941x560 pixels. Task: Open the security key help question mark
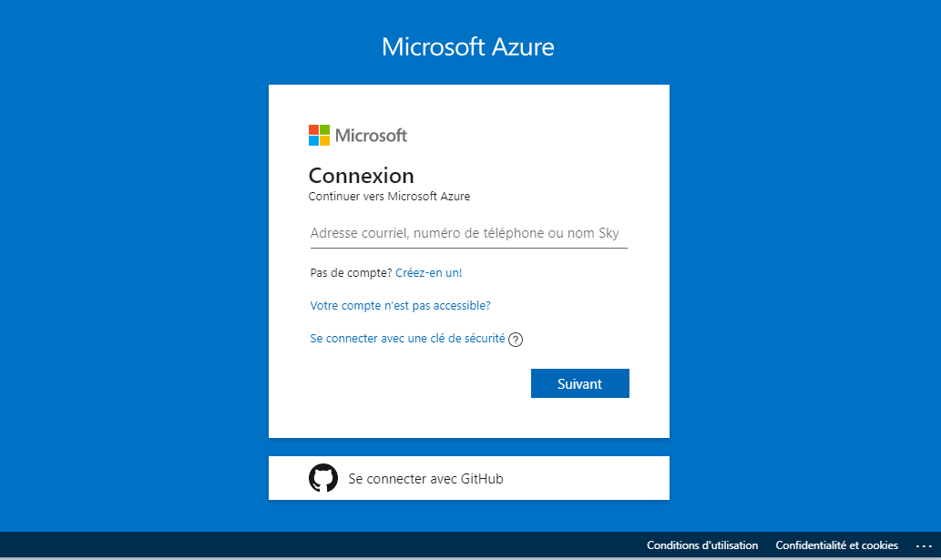pyautogui.click(x=516, y=340)
